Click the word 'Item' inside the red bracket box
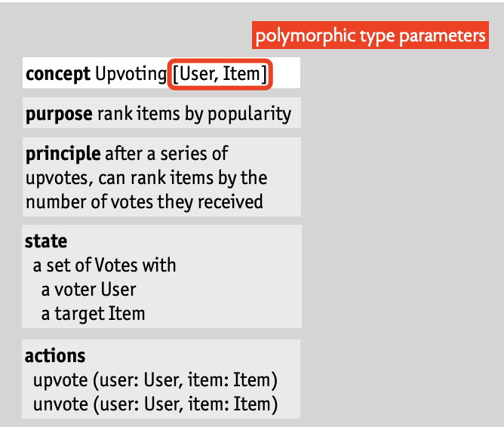This screenshot has height=427, width=504. [x=241, y=74]
